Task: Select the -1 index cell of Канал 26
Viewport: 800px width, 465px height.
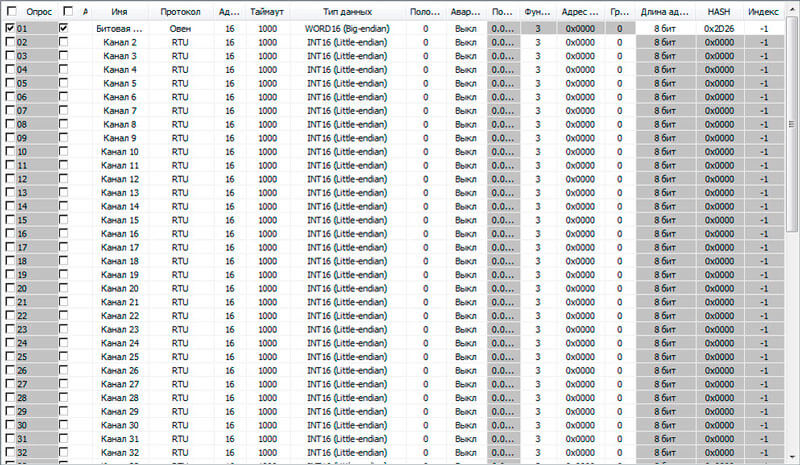Action: [763, 371]
